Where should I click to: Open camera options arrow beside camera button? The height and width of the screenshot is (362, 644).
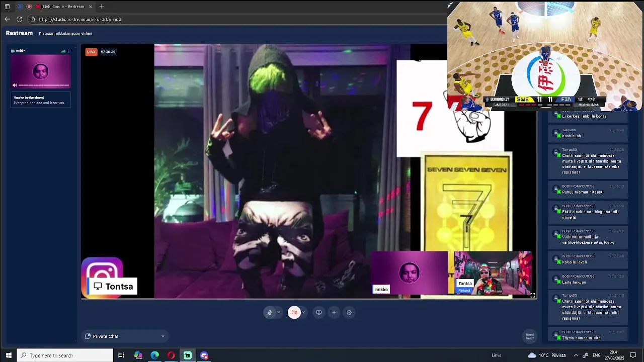[303, 312]
